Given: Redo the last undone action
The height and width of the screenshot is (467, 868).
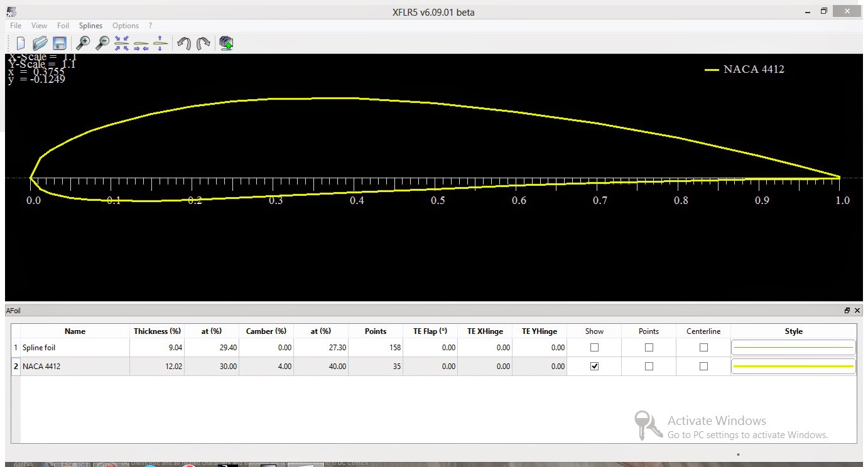Looking at the screenshot, I should pos(202,43).
